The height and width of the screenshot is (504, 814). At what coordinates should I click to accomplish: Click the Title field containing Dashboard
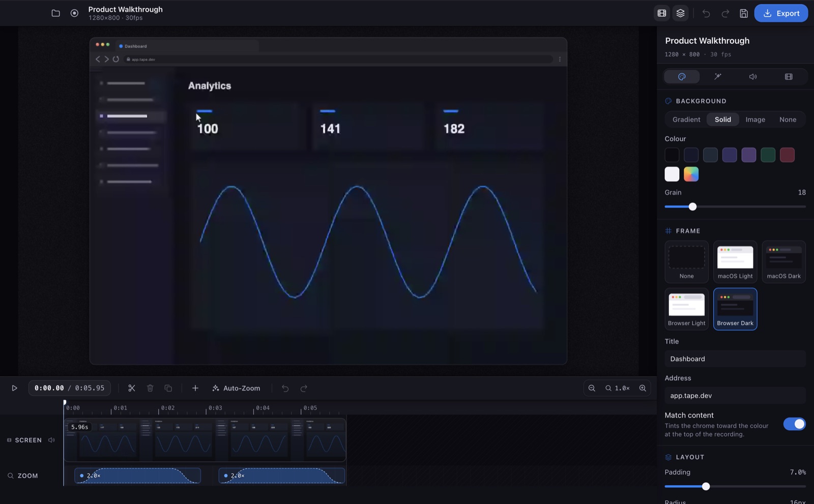coord(735,359)
